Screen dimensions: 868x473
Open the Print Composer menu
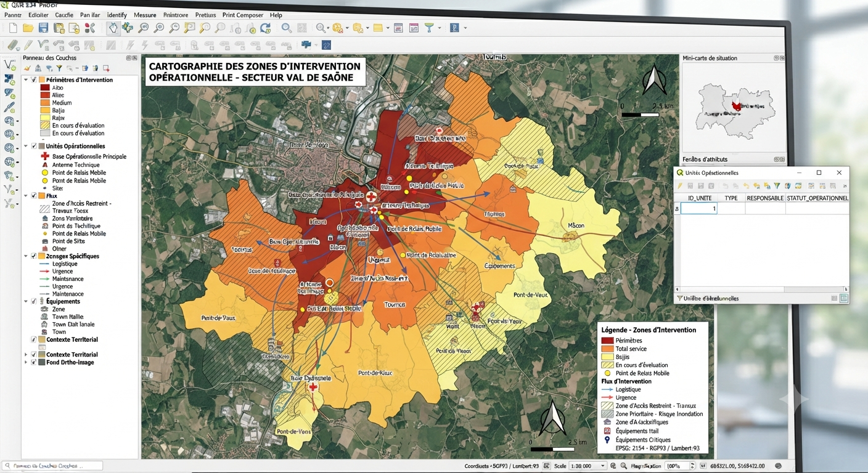(x=243, y=15)
